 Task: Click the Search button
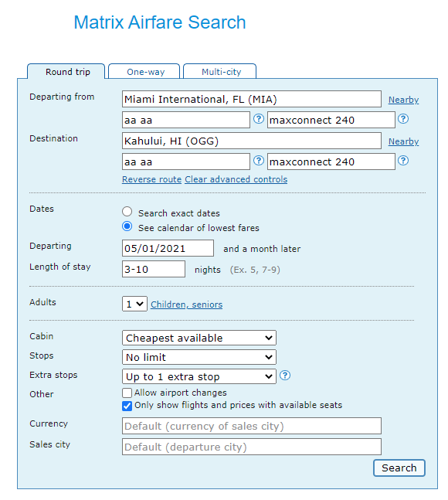coord(399,468)
